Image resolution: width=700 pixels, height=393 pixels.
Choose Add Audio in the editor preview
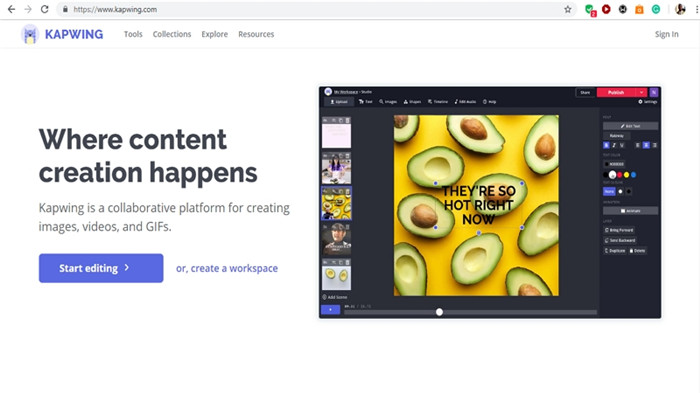click(465, 102)
